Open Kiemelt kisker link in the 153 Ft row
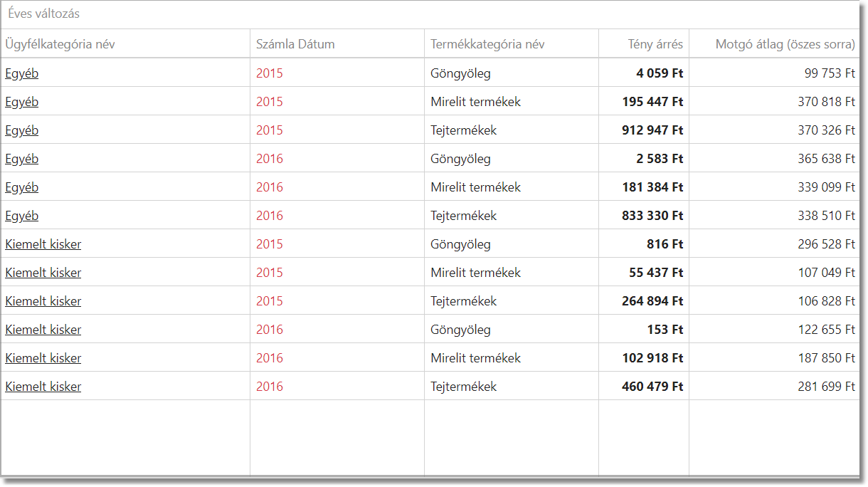The height and width of the screenshot is (487, 868). click(x=43, y=330)
